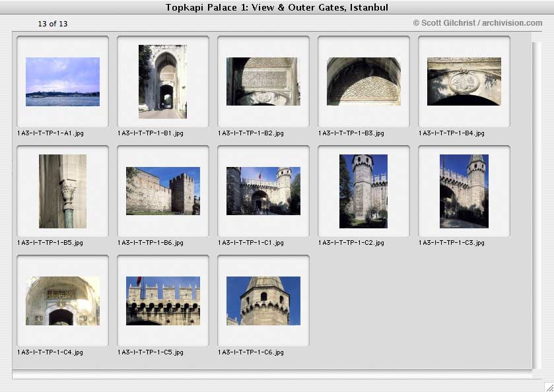Screen dimensions: 554x392
Task: Click filename label 1A3-I-T-TP-1-C4.jpg
Action: pos(50,352)
